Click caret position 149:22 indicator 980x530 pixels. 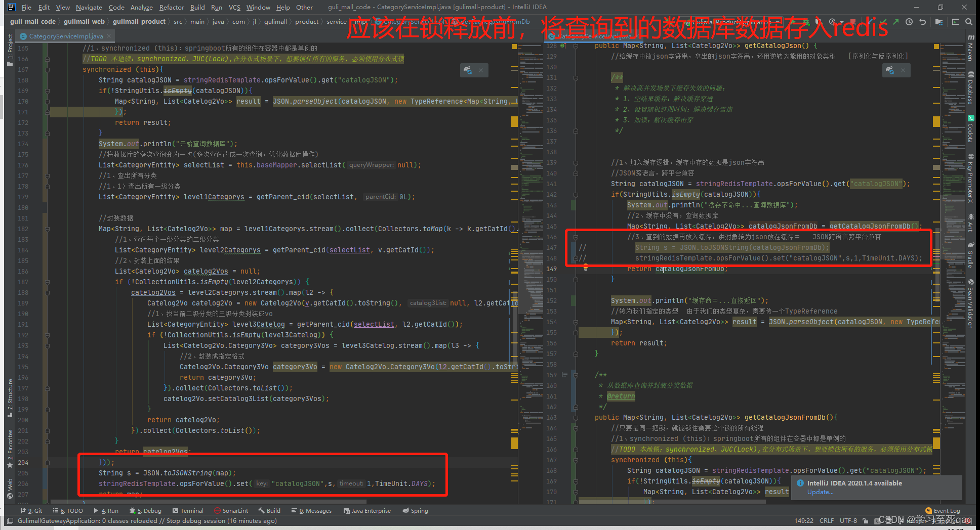pyautogui.click(x=804, y=520)
